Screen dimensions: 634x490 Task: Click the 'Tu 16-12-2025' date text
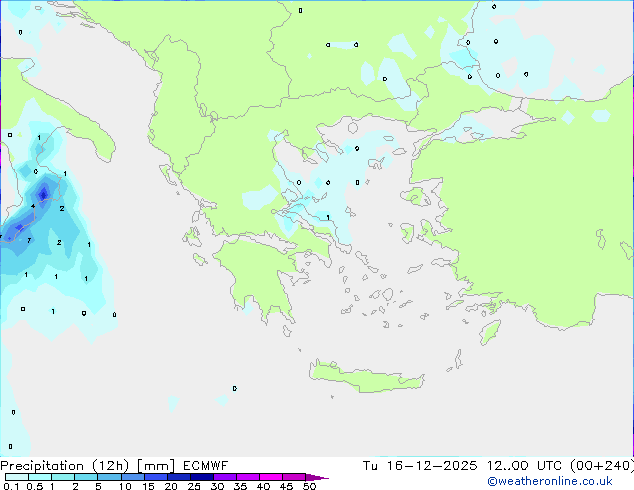(420, 466)
